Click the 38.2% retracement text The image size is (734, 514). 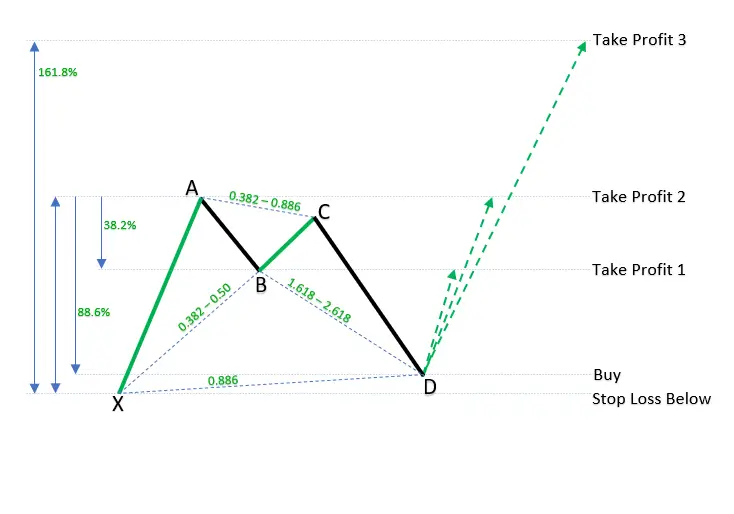[120, 225]
